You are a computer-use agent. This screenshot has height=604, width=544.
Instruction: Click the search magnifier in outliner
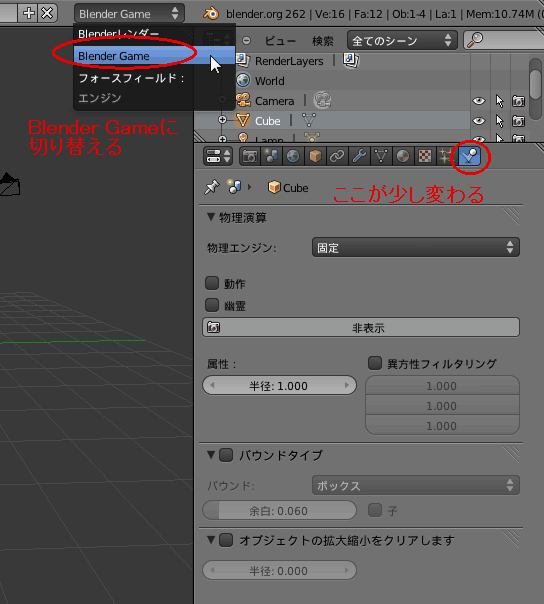[x=475, y=40]
